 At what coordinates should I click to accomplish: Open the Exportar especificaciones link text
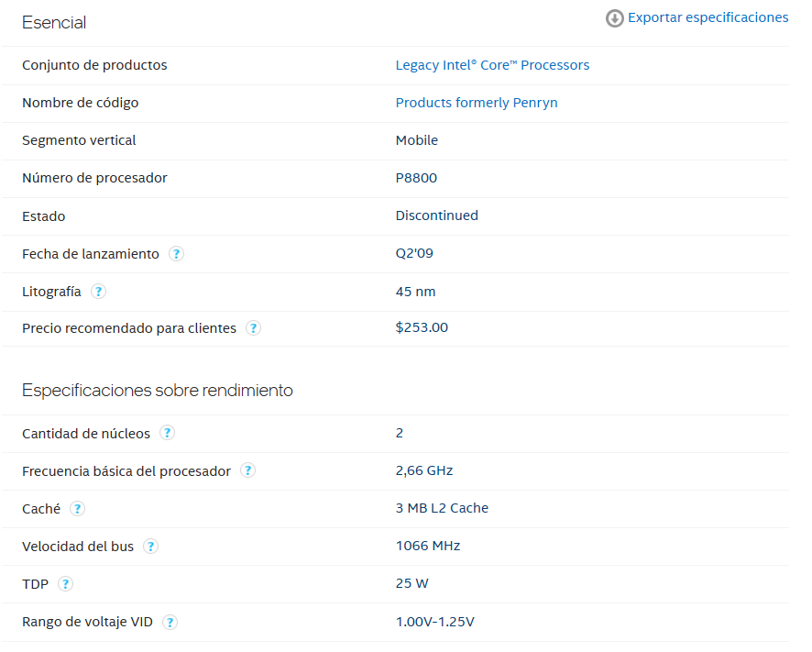click(708, 17)
